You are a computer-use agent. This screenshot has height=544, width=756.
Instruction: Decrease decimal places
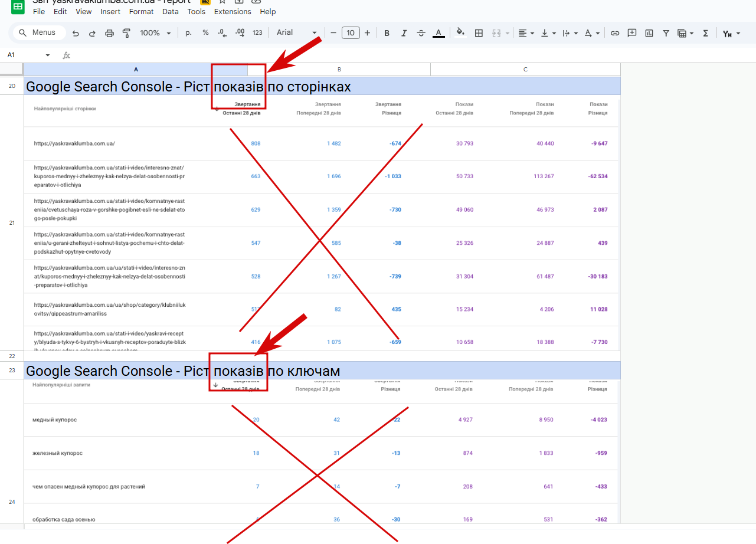coord(222,33)
